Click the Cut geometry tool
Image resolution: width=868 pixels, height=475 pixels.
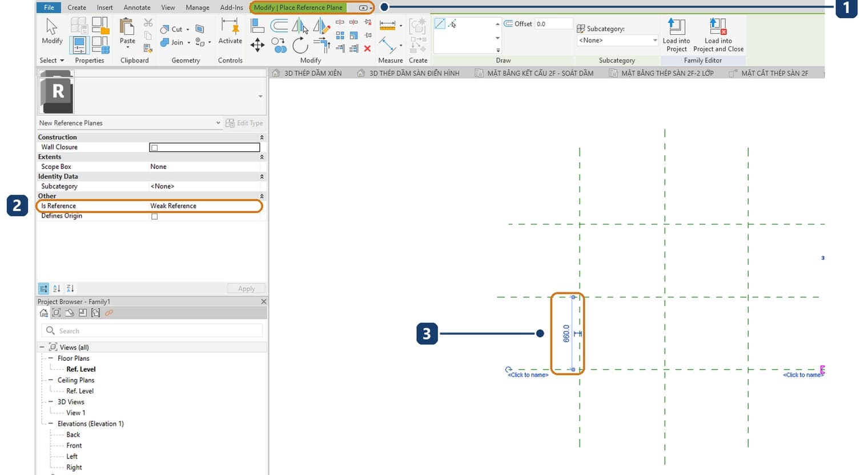pyautogui.click(x=174, y=29)
